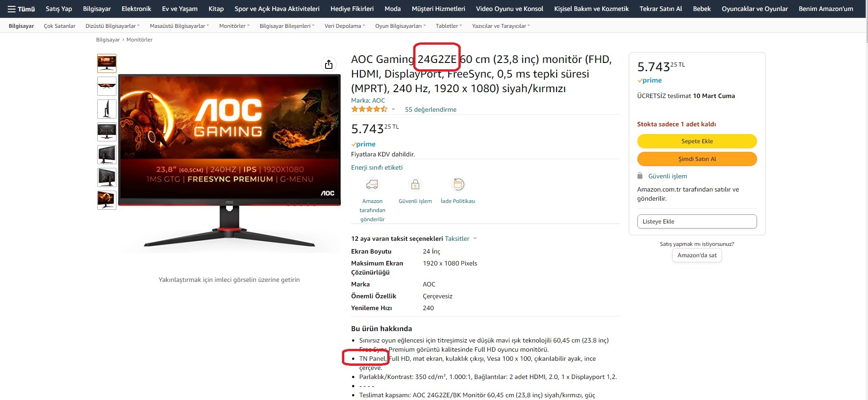Click the Güvenli işlem lock icon under price
868x400 pixels.
(x=415, y=184)
